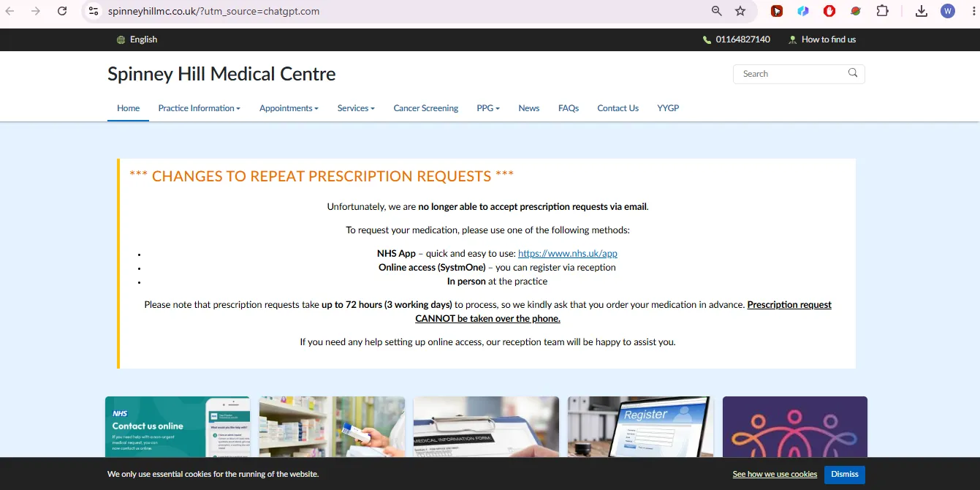The image size is (980, 490).
Task: Open the red stop-hand ad blocker extension
Action: click(x=829, y=11)
